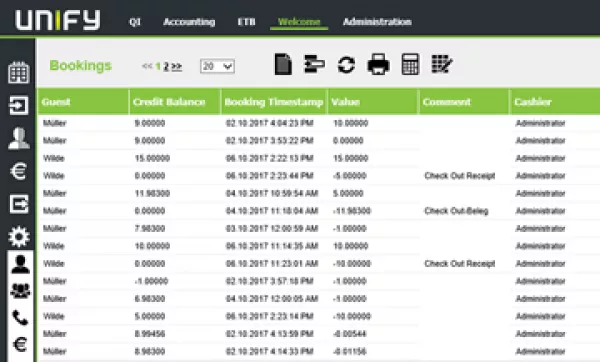600x362 pixels.
Task: Click the Bookings heading
Action: (80, 65)
